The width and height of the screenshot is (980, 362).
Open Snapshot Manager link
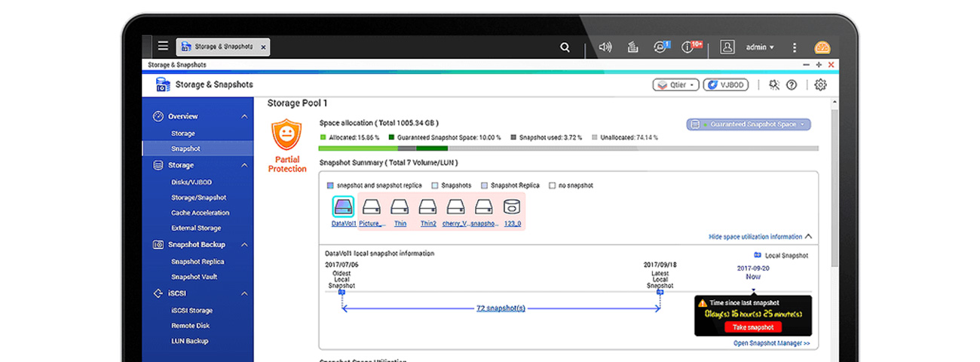771,343
